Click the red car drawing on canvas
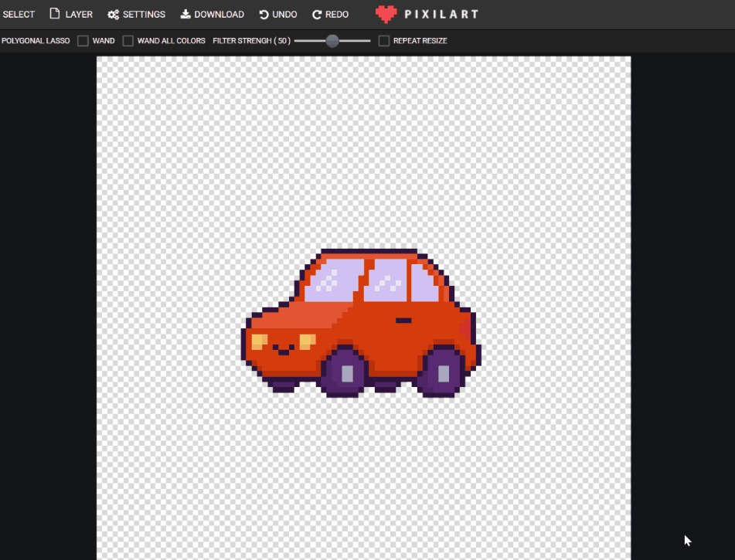 [x=361, y=324]
